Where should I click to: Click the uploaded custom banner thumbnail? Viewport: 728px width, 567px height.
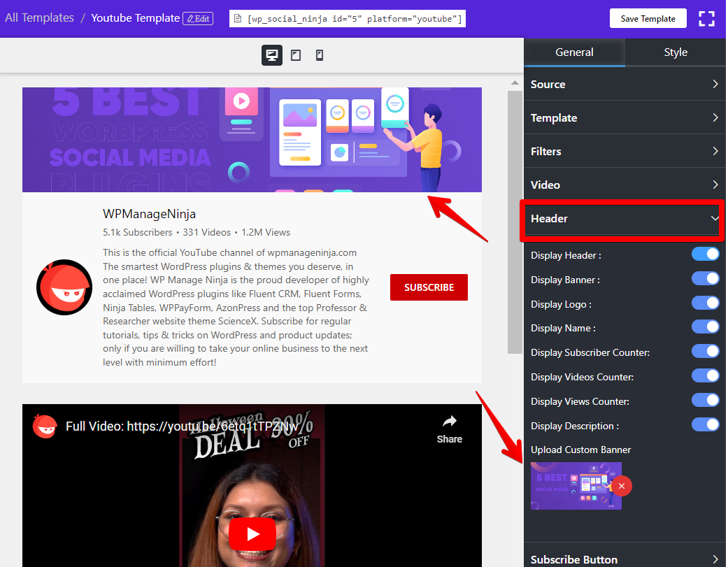[x=576, y=486]
